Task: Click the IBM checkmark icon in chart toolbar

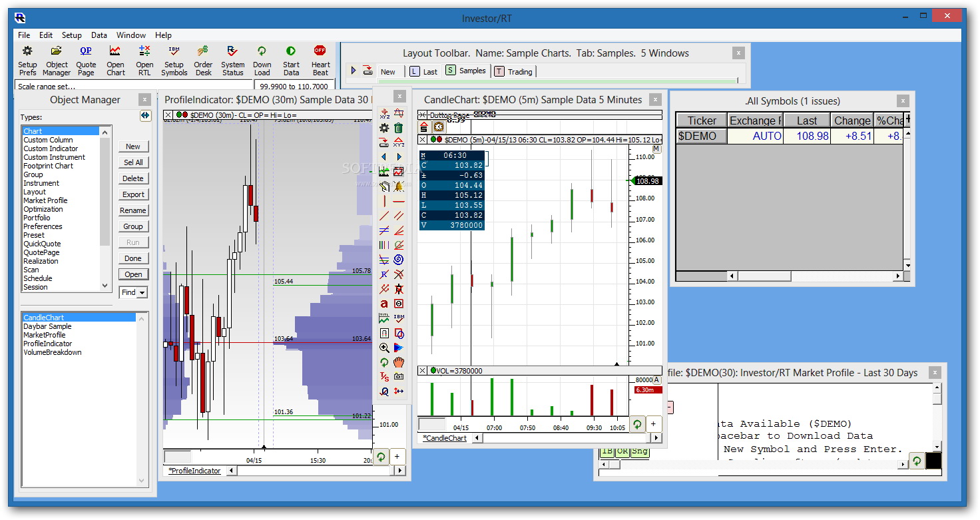Action: (x=398, y=318)
